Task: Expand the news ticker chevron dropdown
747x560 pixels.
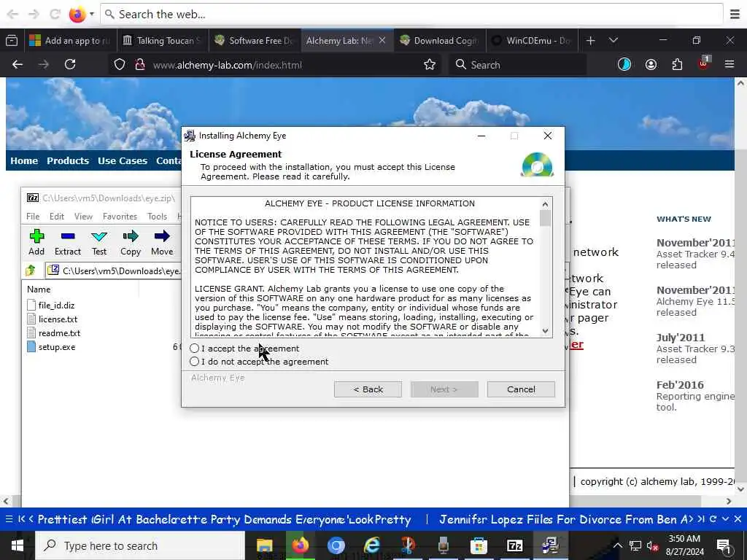Action: pos(725,519)
